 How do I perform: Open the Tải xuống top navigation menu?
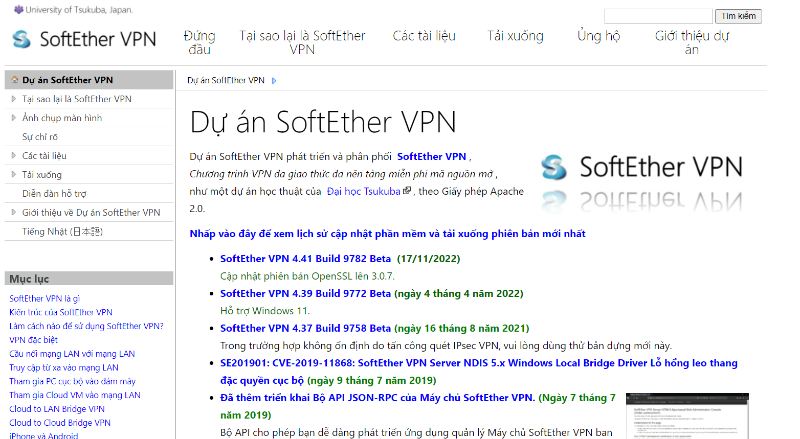(x=508, y=36)
